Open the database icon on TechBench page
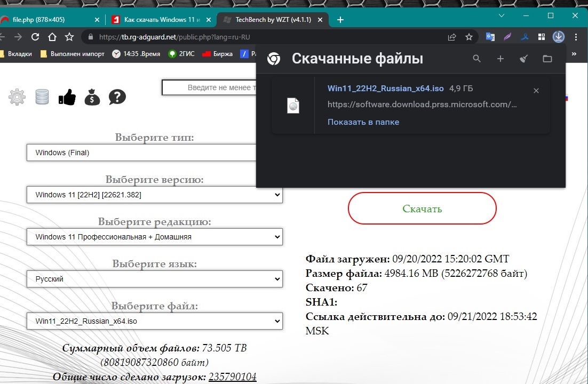 pos(42,97)
